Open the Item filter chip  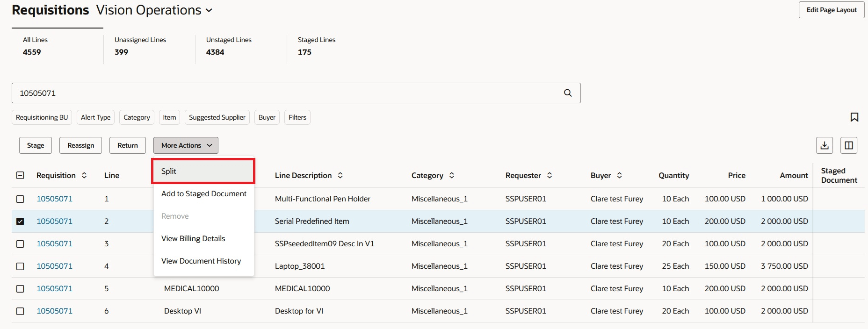[169, 117]
